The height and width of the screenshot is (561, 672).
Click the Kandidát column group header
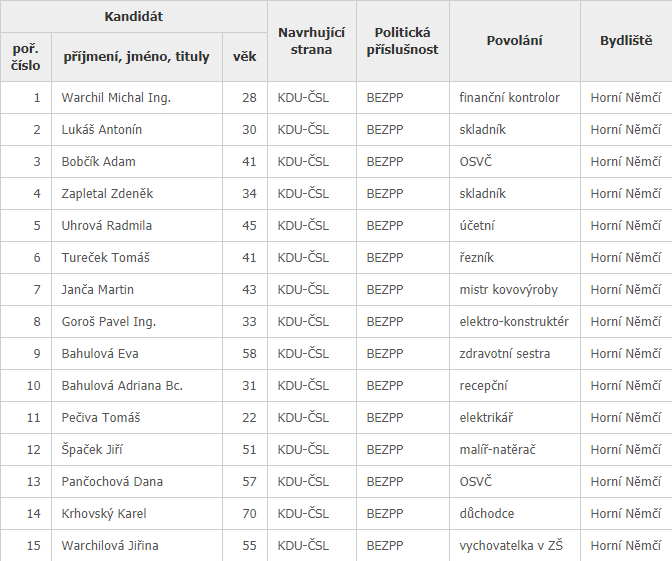point(134,17)
